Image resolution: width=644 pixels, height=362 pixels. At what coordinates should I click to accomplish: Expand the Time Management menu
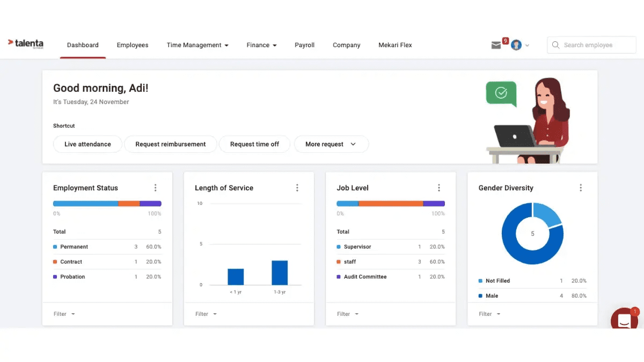197,45
